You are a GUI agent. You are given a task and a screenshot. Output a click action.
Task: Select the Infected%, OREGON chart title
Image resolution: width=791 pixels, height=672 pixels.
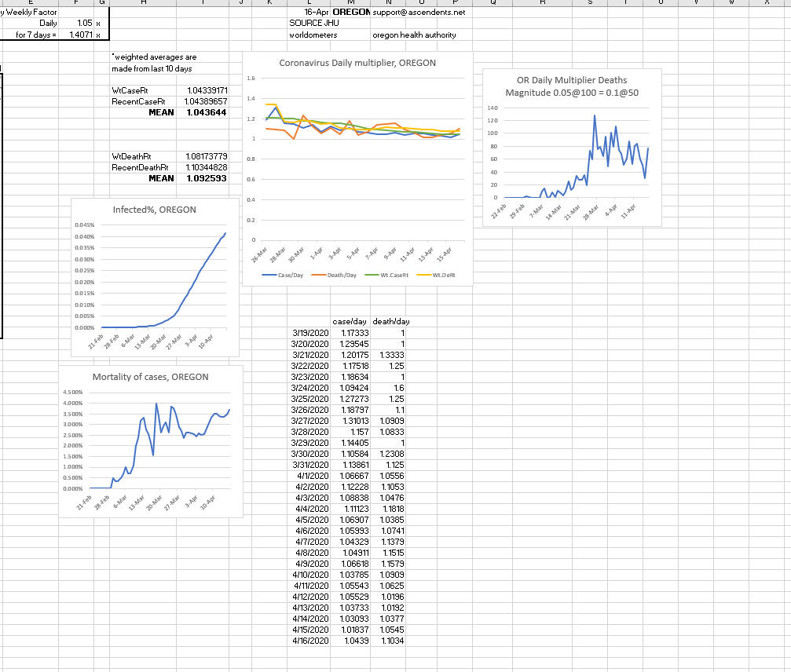point(155,210)
